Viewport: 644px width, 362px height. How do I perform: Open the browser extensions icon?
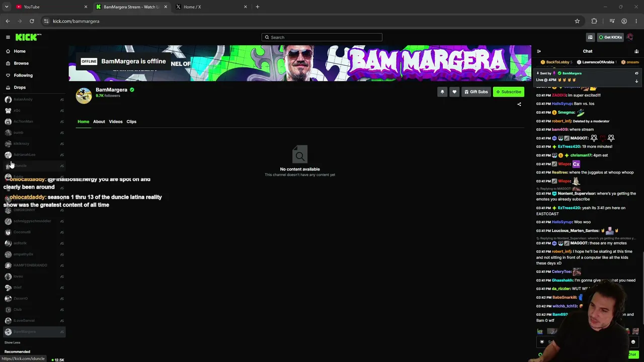pyautogui.click(x=594, y=21)
